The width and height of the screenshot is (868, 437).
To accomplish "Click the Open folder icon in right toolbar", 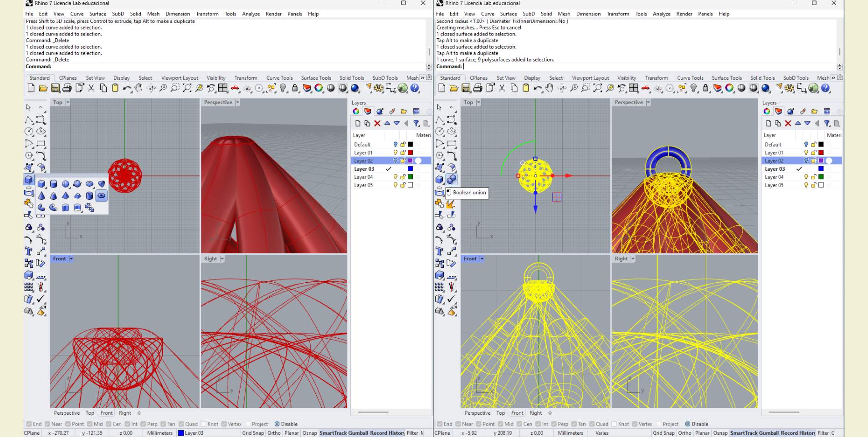I will (x=454, y=88).
